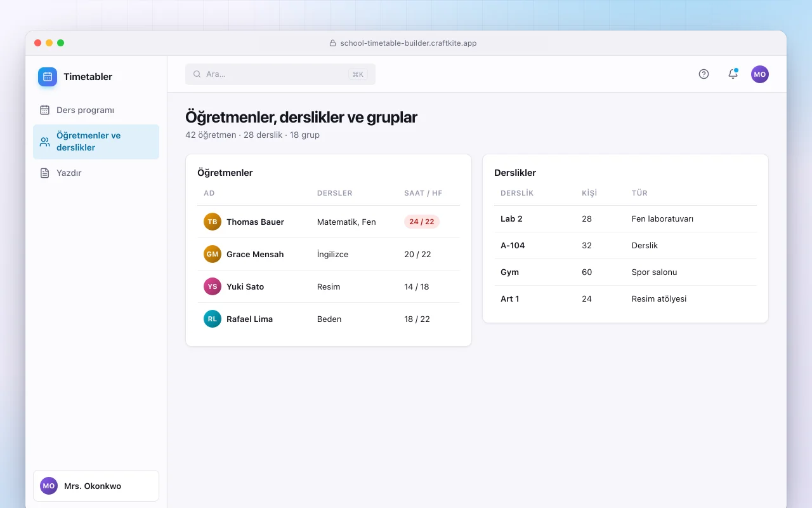
Task: Select the Gym room name
Action: tap(509, 272)
